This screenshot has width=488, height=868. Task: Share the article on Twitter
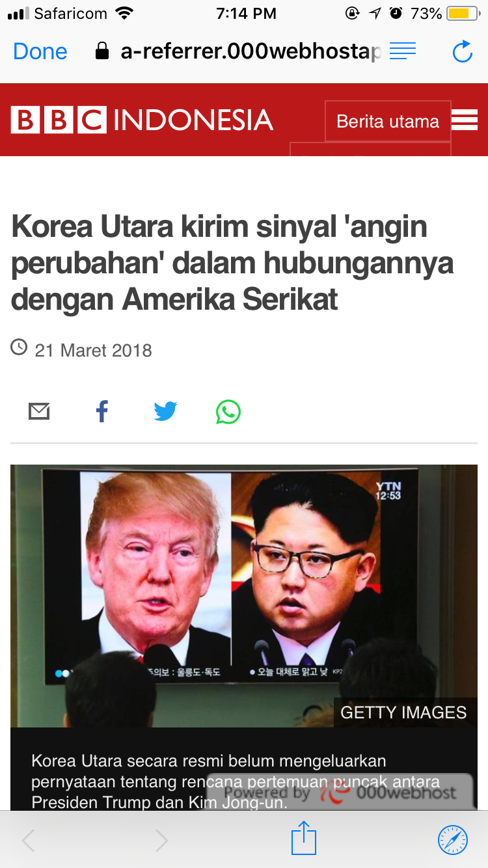pos(165,412)
